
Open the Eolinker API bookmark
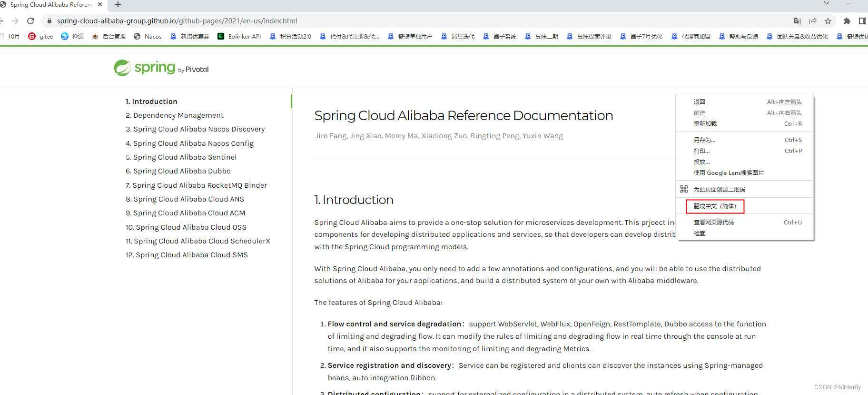pyautogui.click(x=239, y=36)
